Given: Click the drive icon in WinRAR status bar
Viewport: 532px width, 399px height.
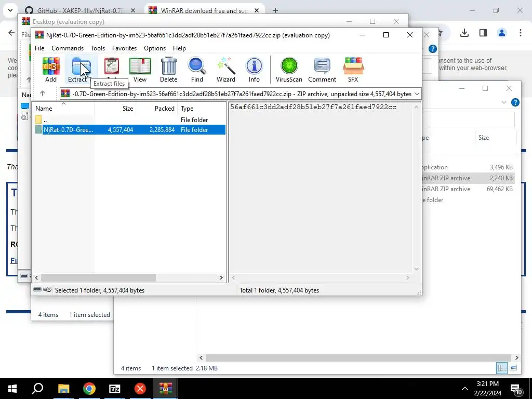Looking at the screenshot, I should point(37,289).
